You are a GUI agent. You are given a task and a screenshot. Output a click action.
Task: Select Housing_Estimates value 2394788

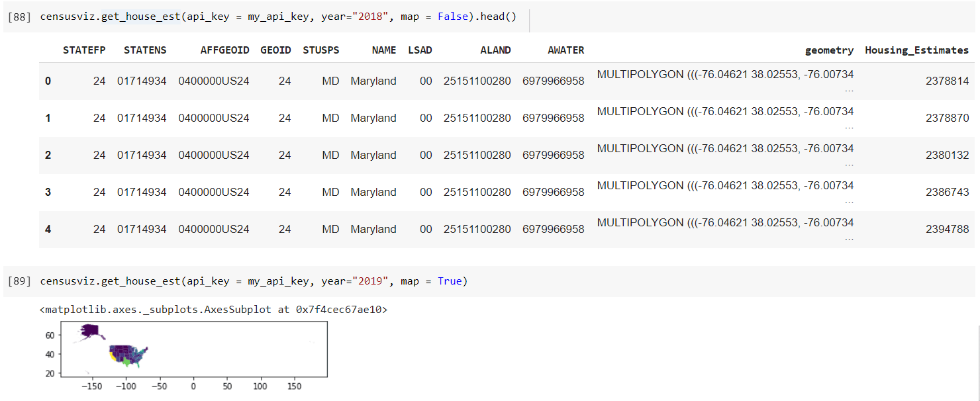[947, 229]
